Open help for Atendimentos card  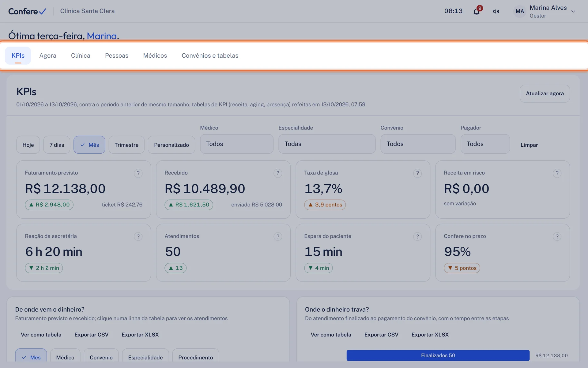278,236
